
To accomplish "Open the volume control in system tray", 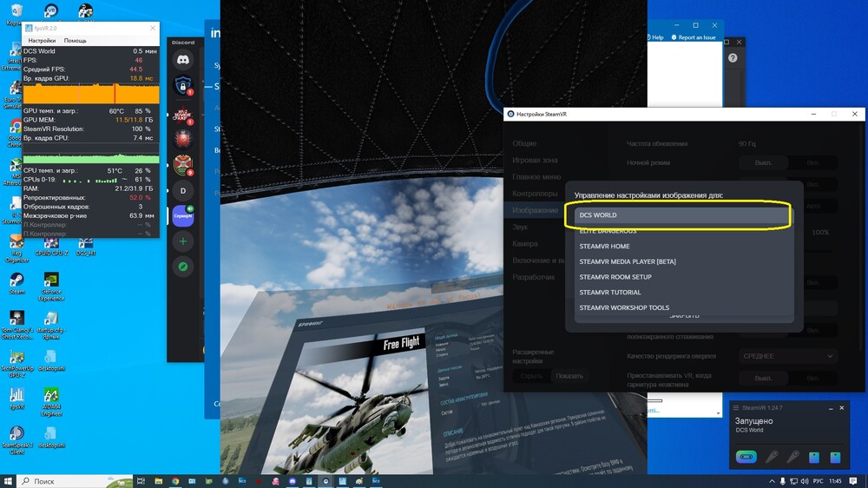I will point(805,481).
